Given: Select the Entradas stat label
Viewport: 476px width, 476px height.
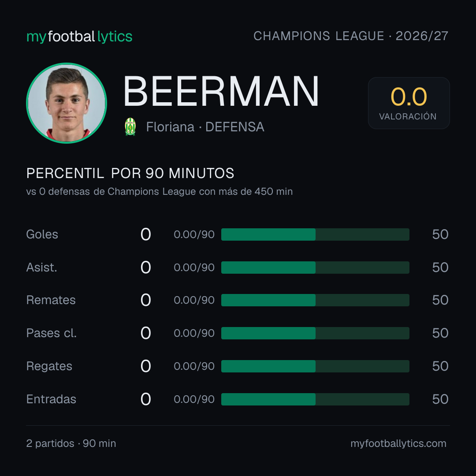Looking at the screenshot, I should click(51, 399).
